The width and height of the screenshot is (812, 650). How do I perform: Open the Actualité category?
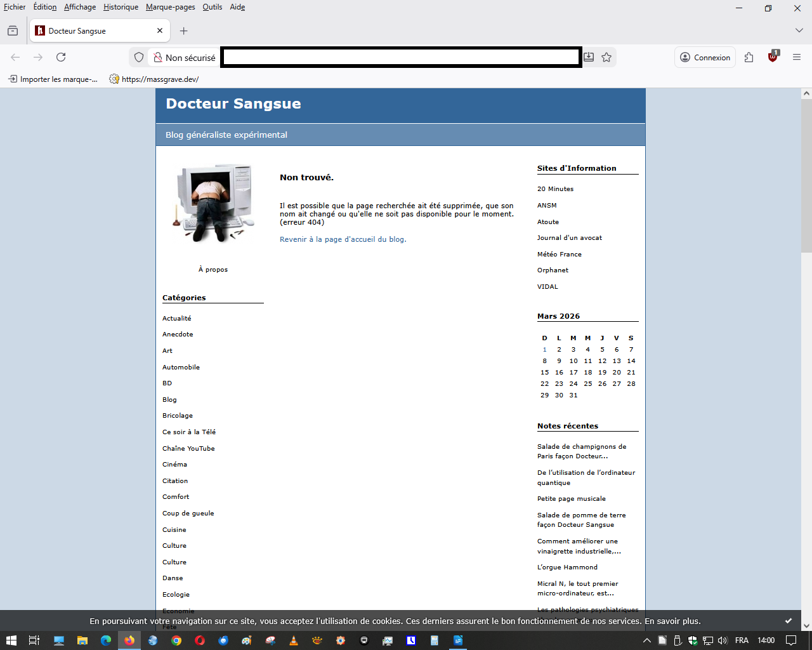click(177, 318)
